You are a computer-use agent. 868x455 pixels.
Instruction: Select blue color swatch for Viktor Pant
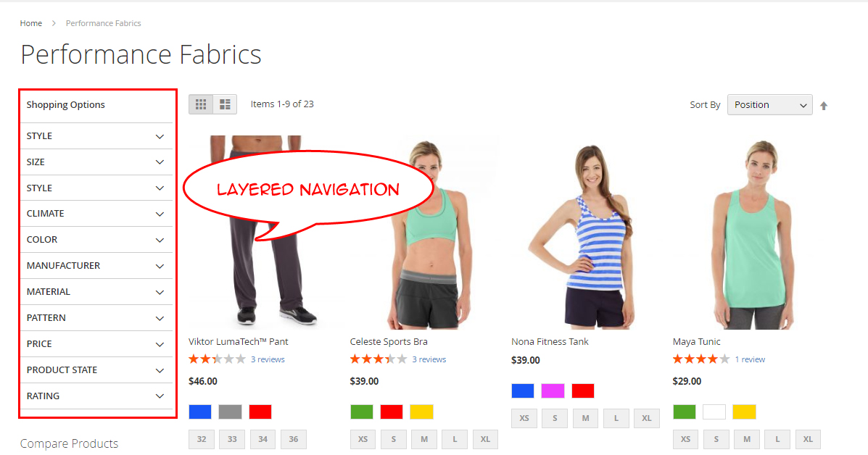tap(200, 412)
